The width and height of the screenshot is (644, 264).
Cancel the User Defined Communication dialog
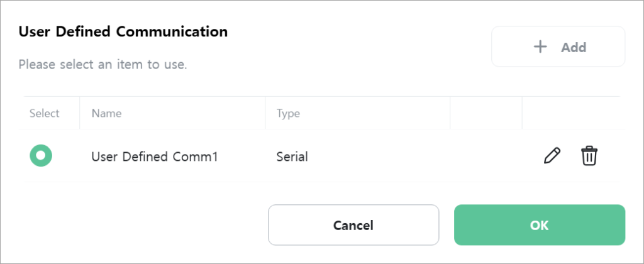click(x=353, y=225)
